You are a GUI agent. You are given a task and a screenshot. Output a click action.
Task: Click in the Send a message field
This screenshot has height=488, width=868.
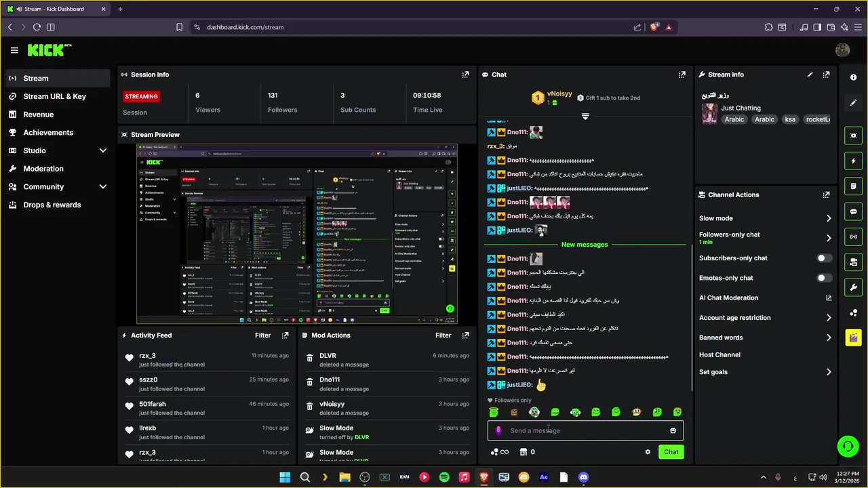tap(585, 430)
